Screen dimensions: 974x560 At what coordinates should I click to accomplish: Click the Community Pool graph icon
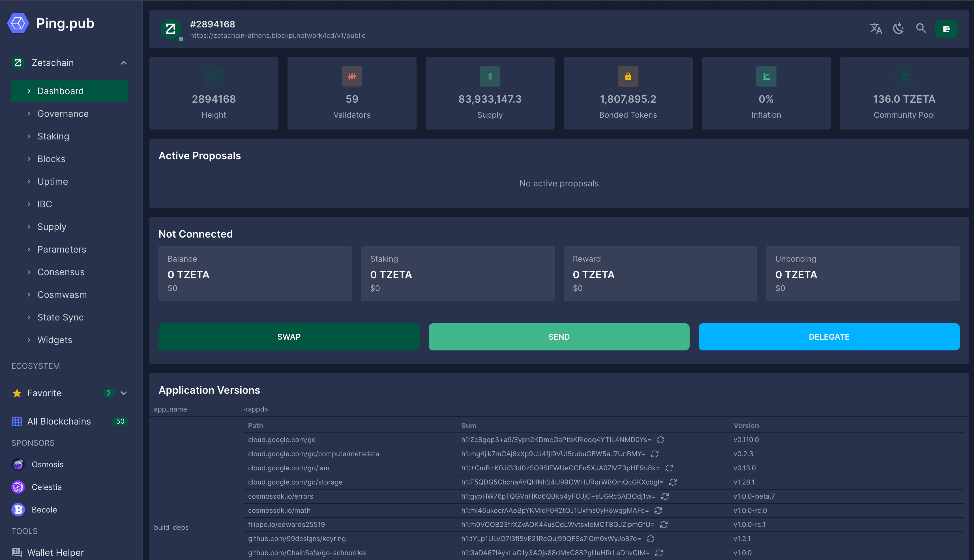pyautogui.click(x=904, y=76)
